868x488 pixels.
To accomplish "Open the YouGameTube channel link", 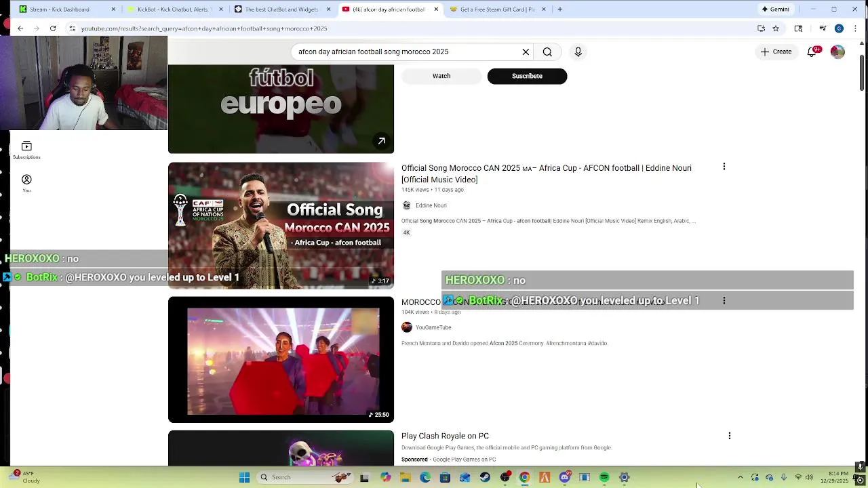I will (433, 327).
